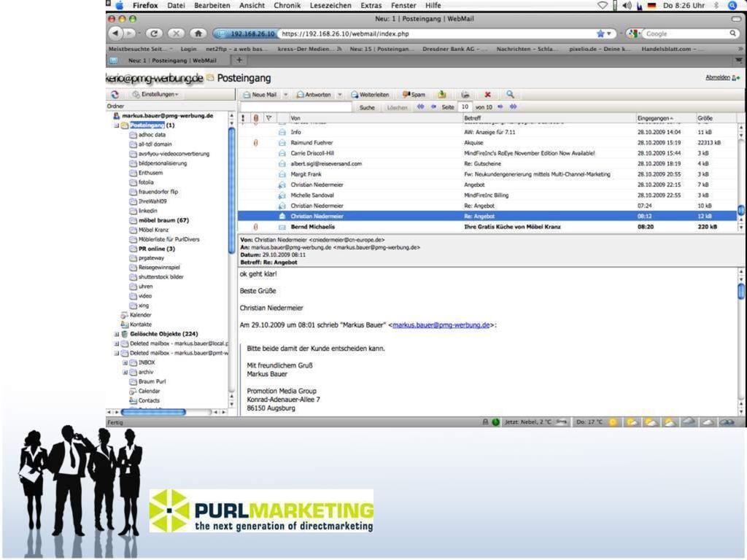Open the Gelöschte Objekte trash folder

164,334
